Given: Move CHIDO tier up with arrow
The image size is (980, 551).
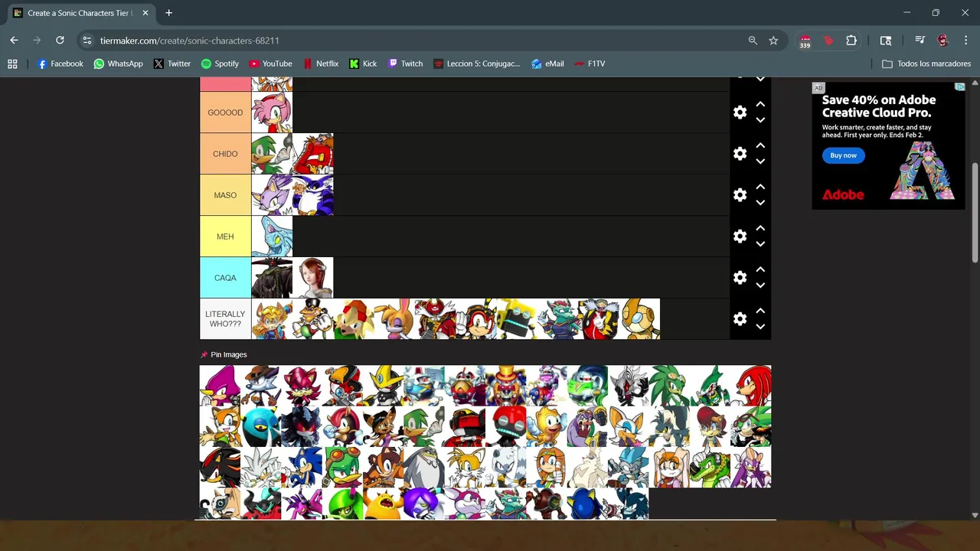Looking at the screenshot, I should (x=760, y=145).
